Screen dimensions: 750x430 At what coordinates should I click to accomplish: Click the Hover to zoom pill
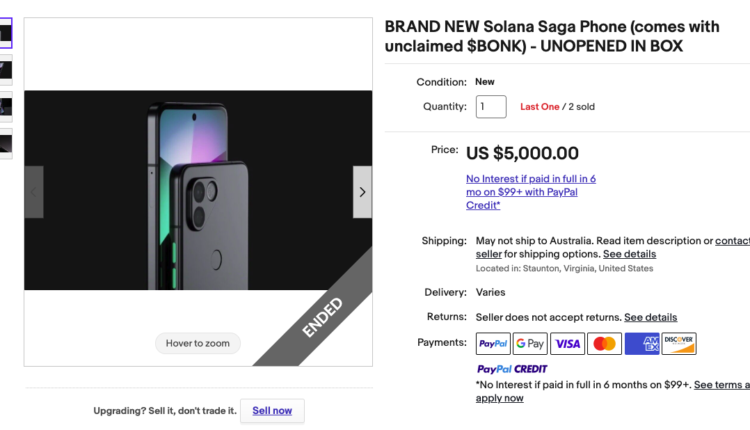198,343
